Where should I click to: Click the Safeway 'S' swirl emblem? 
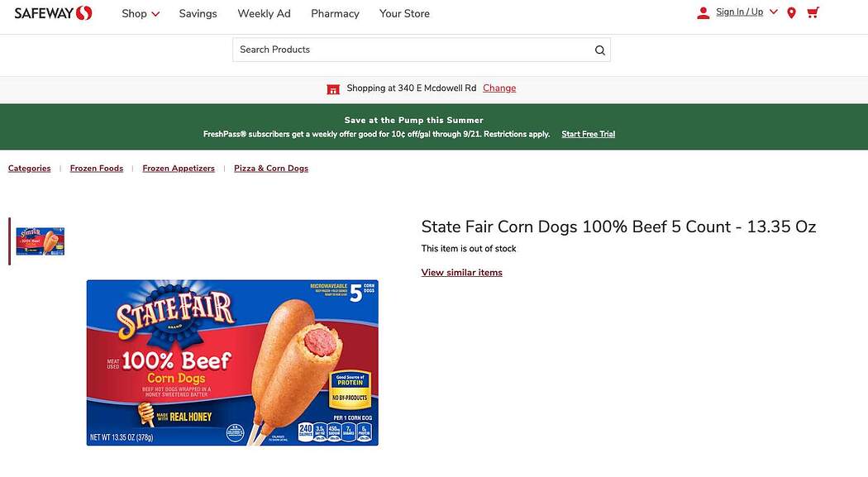[x=82, y=12]
